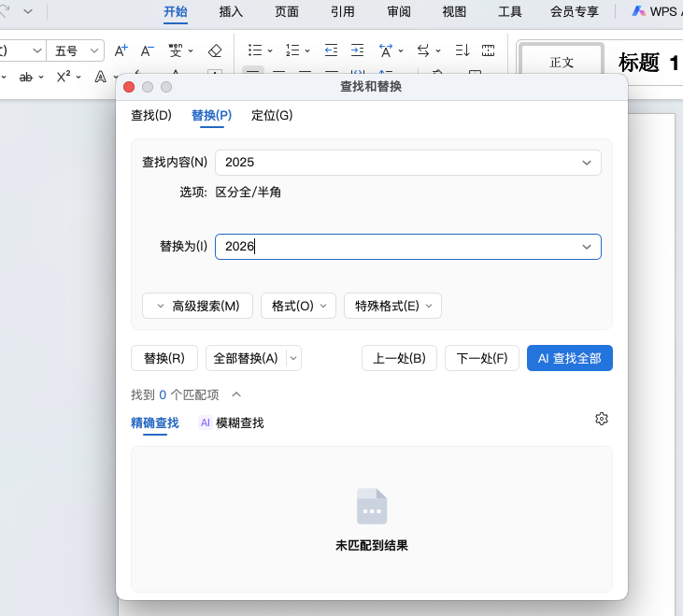The height and width of the screenshot is (616, 683).
Task: Increase font size with A+ icon
Action: [121, 50]
